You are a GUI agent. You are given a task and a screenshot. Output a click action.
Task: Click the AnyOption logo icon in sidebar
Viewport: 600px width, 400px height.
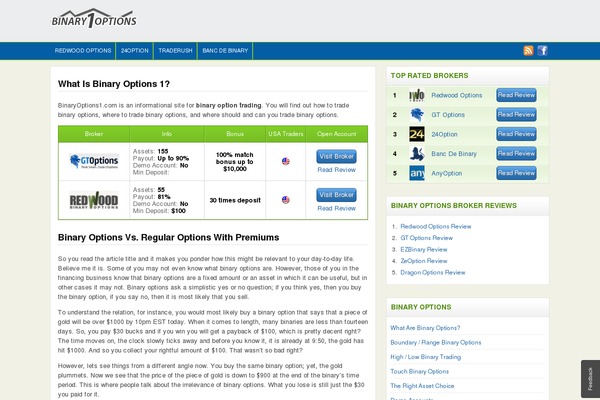(x=417, y=173)
